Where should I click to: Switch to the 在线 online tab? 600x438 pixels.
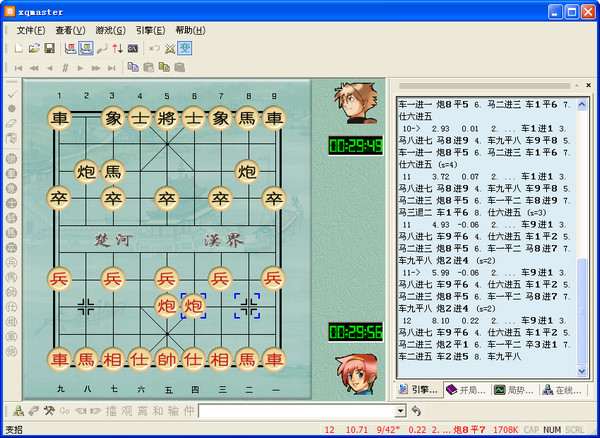pos(562,390)
